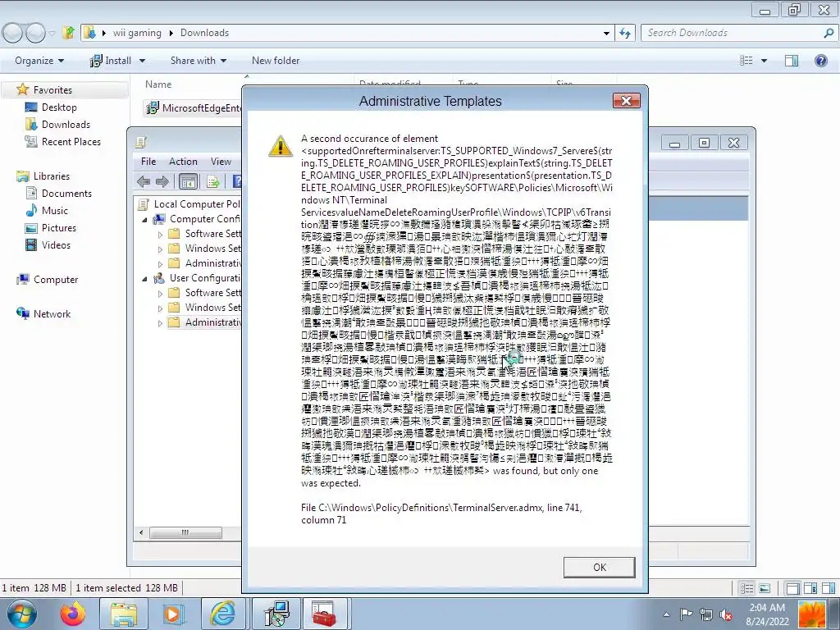Image resolution: width=840 pixels, height=630 pixels.
Task: Expand Administrative Templates under Computer Configuration
Action: tap(160, 263)
